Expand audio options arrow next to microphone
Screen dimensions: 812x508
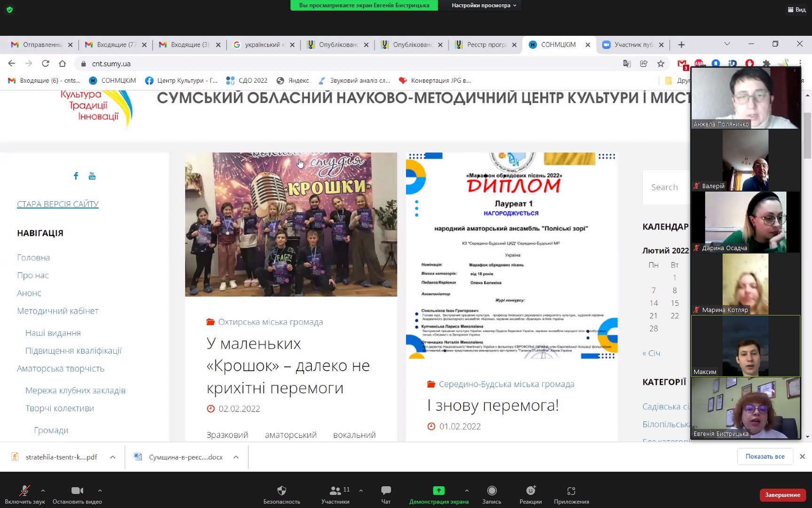(x=43, y=491)
